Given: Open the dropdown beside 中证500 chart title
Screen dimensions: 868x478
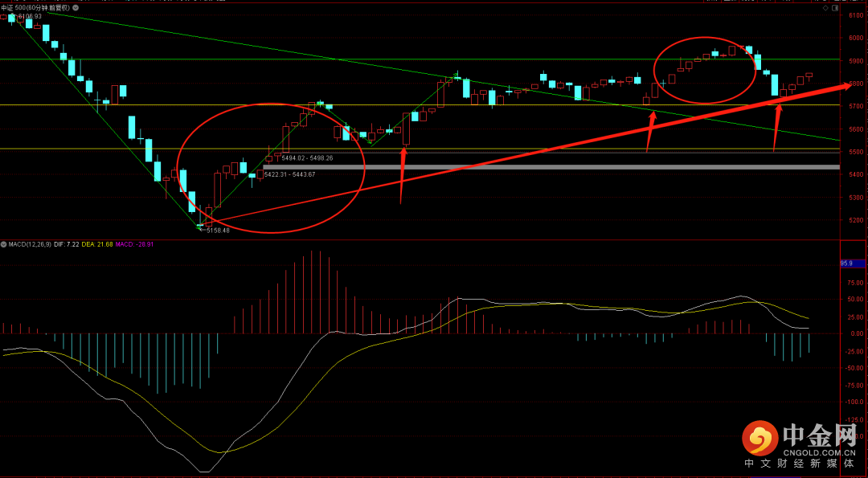Looking at the screenshot, I should (x=76, y=8).
